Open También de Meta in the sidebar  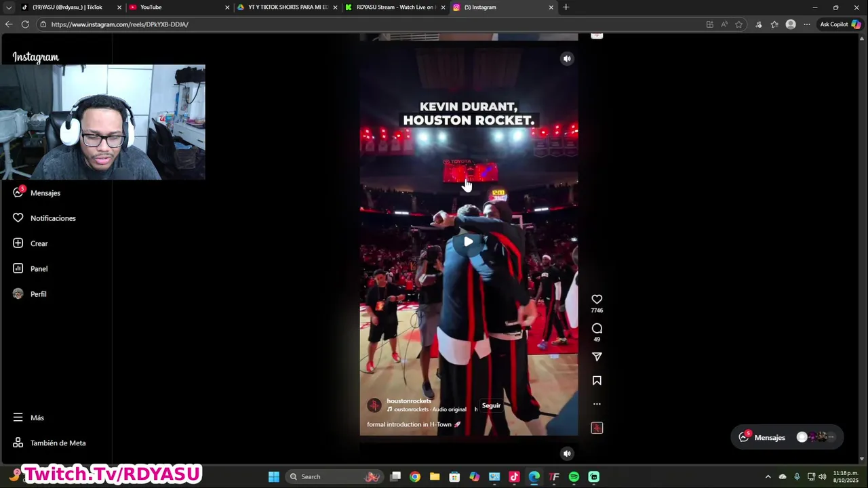50,443
